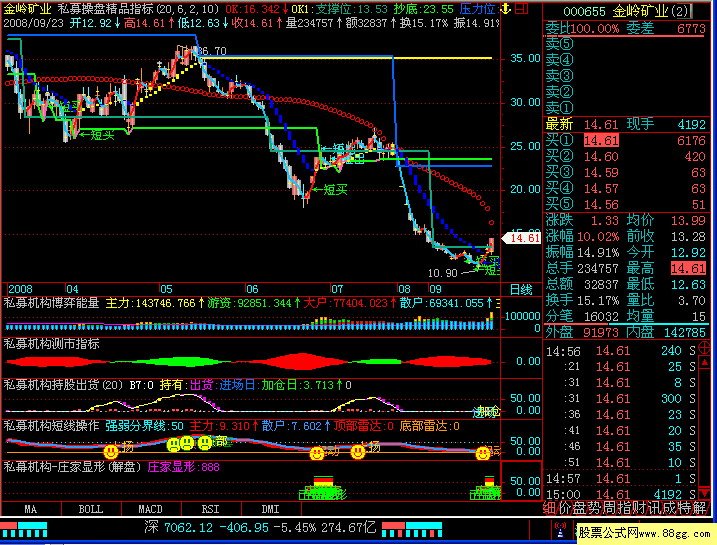Click the yellow anchor icon in chart header
The image size is (717, 545).
click(x=505, y=8)
